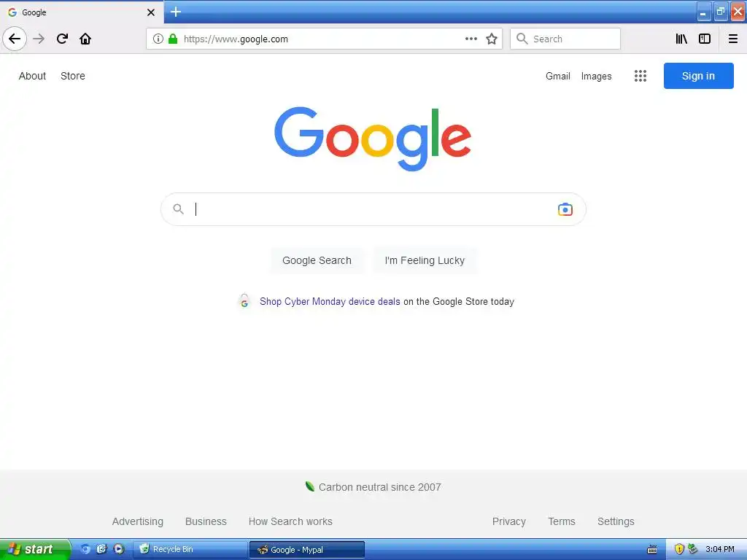
Task: Close the Google tab
Action: point(151,12)
